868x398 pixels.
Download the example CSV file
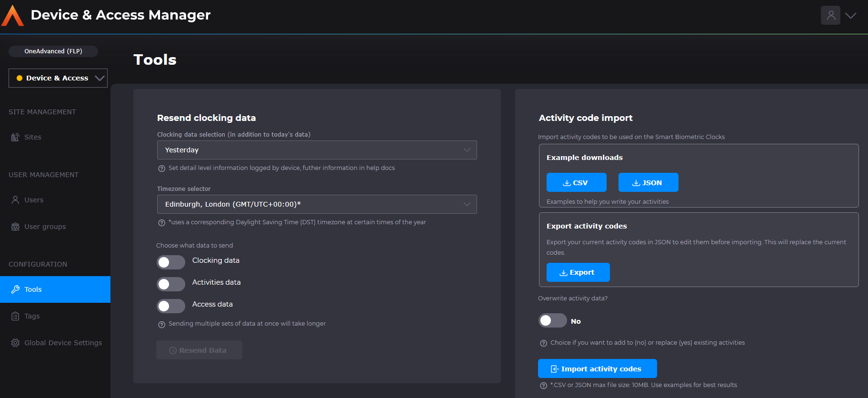point(576,182)
